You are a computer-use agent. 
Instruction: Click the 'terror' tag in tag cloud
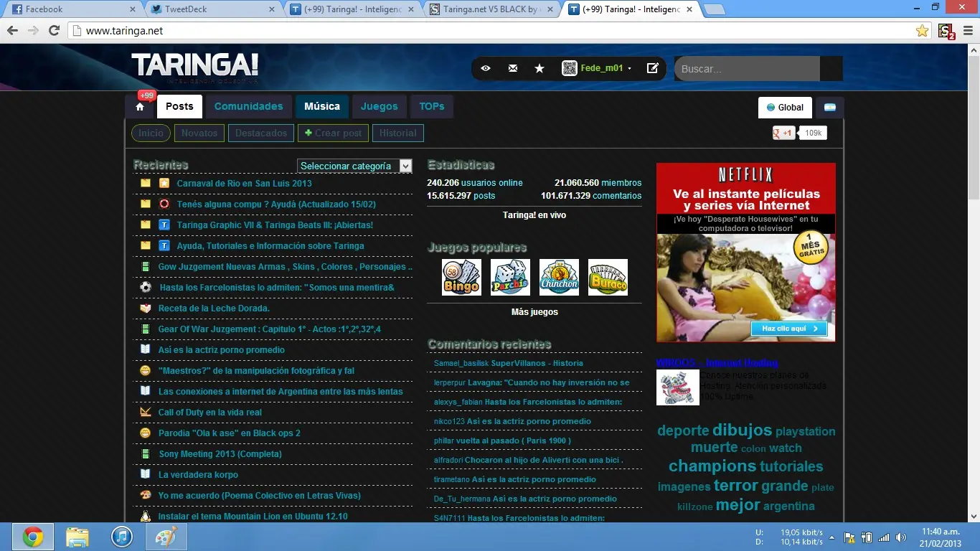pos(735,486)
